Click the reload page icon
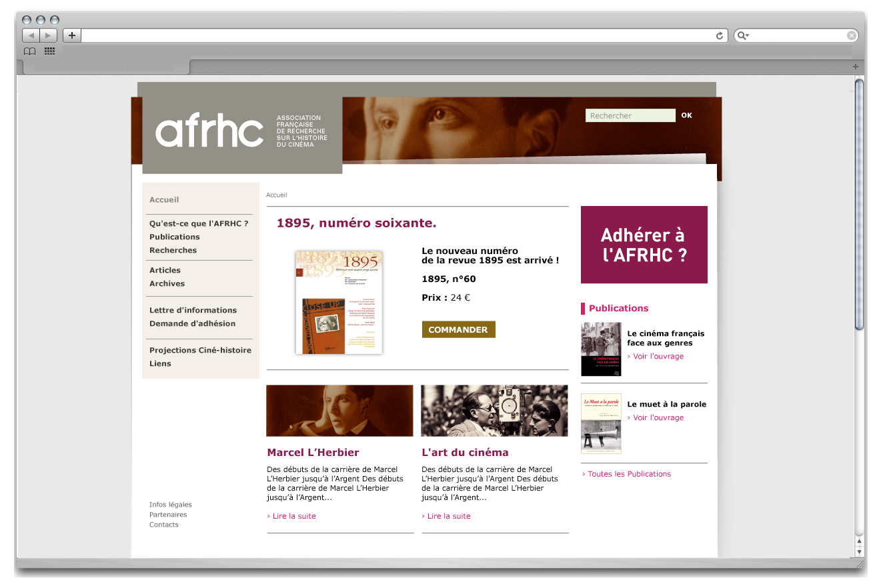The height and width of the screenshot is (588, 879). [x=720, y=36]
